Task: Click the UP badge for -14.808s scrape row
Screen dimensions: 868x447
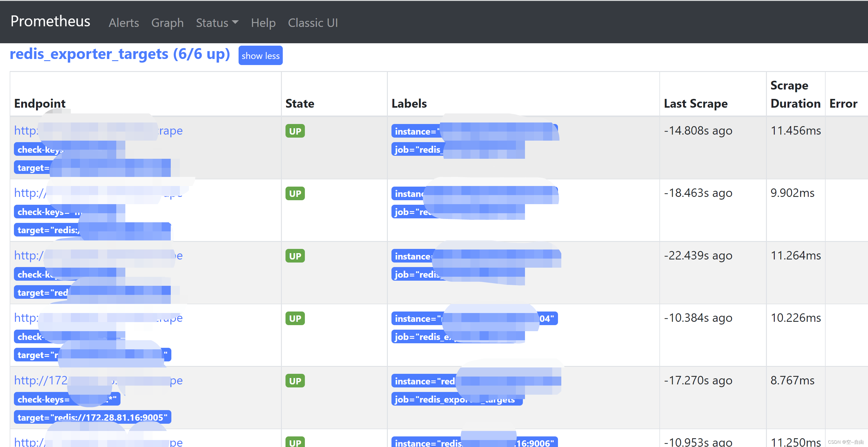Action: [x=295, y=131]
